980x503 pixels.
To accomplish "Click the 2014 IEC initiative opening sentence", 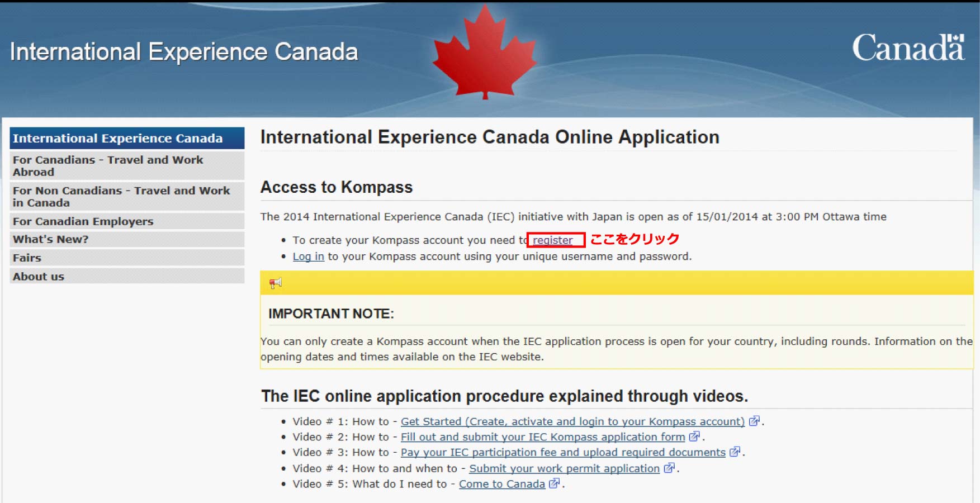I will coord(574,216).
